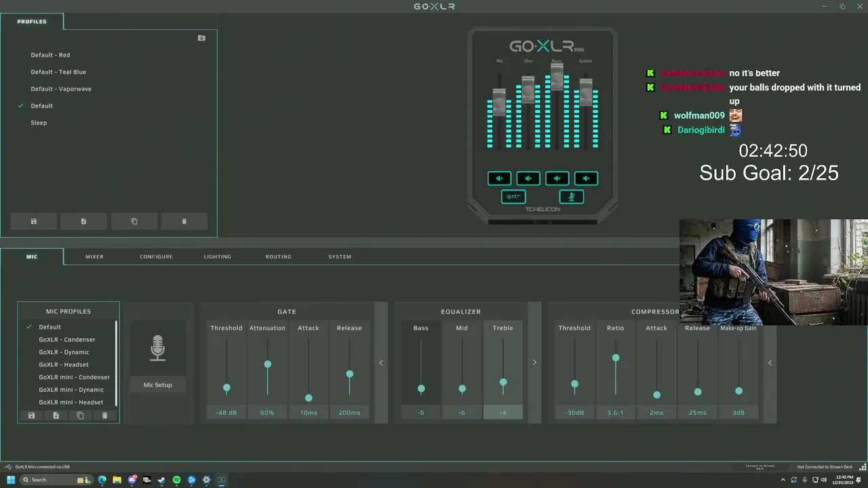Click the Equalizer Treble slider handle

pos(503,383)
